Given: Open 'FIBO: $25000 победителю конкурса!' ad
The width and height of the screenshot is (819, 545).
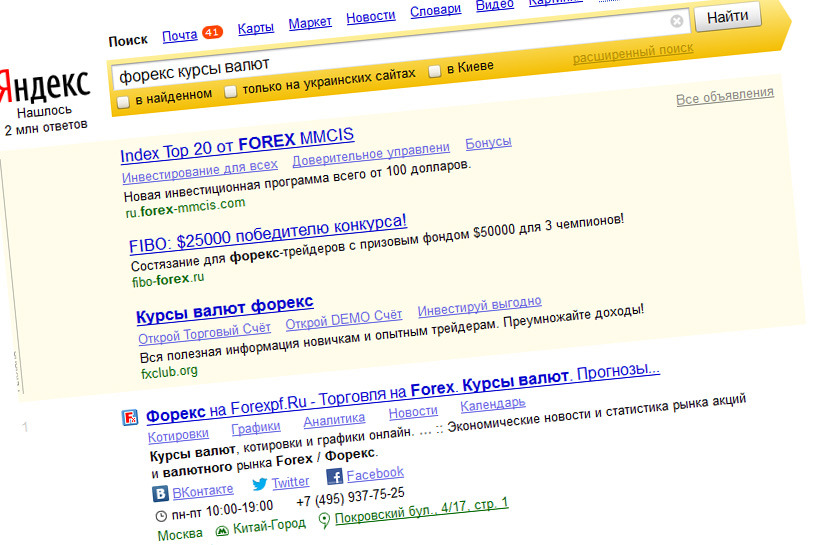Looking at the screenshot, I should 267,234.
